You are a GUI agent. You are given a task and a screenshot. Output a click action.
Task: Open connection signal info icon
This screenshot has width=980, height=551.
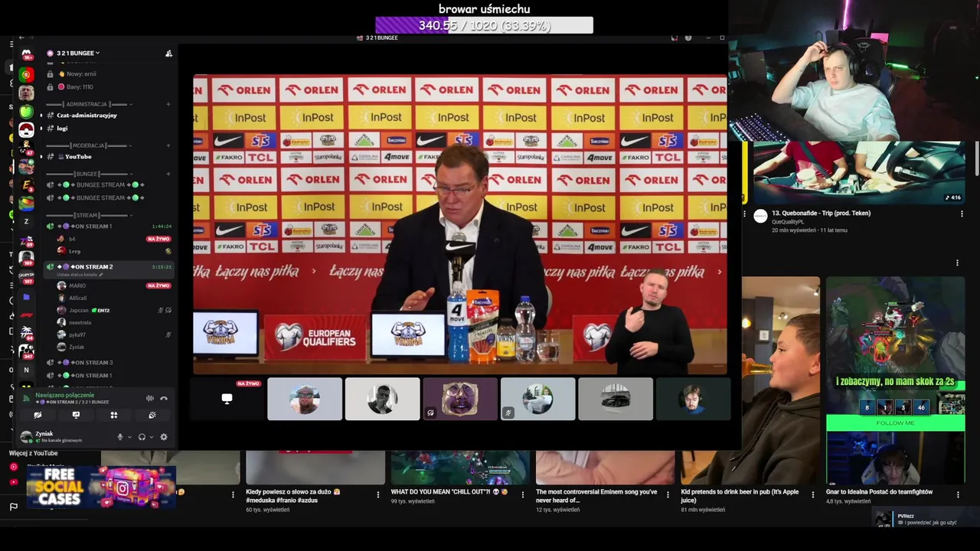(x=26, y=398)
